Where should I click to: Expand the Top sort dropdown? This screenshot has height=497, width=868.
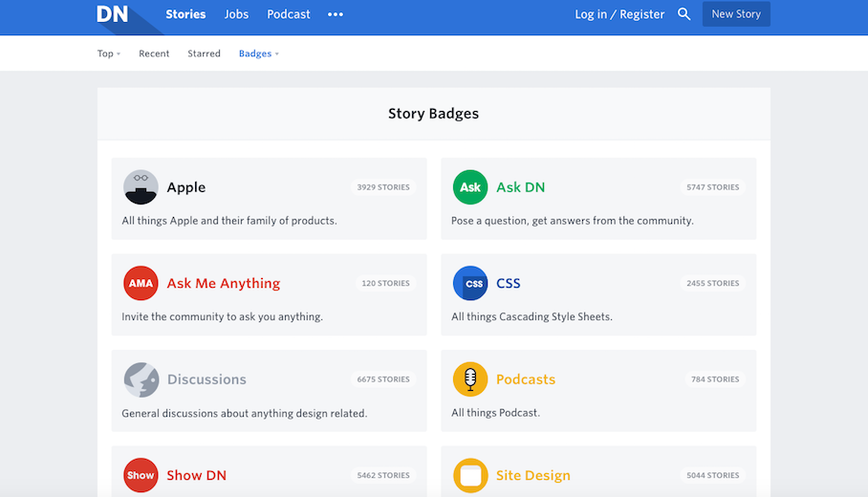[109, 54]
